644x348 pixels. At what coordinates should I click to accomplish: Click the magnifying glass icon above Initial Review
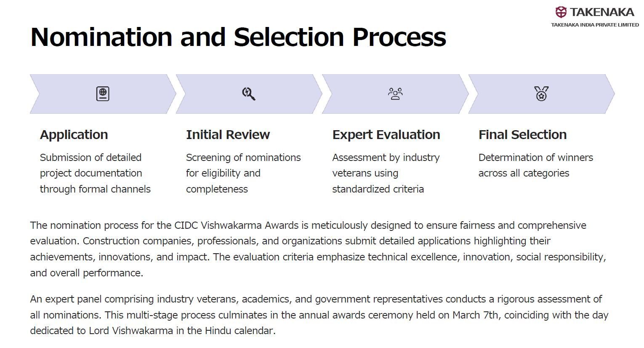(x=249, y=94)
